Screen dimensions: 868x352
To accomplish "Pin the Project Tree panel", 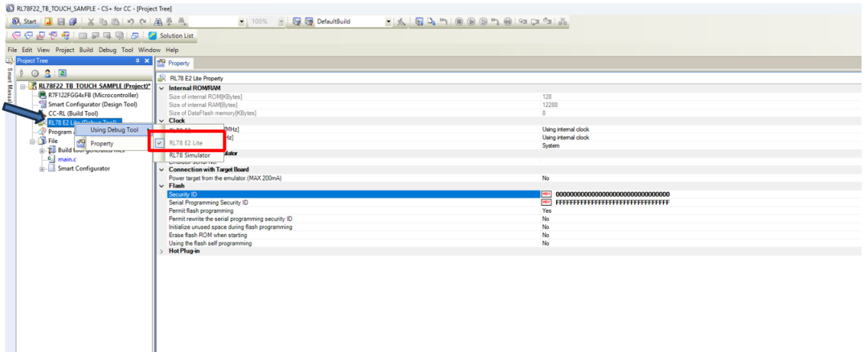I will [137, 61].
